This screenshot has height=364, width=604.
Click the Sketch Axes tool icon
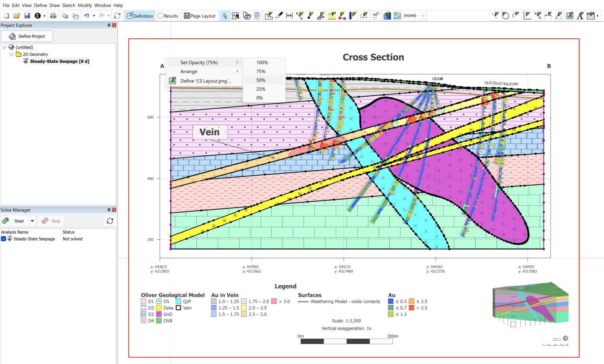(527, 16)
